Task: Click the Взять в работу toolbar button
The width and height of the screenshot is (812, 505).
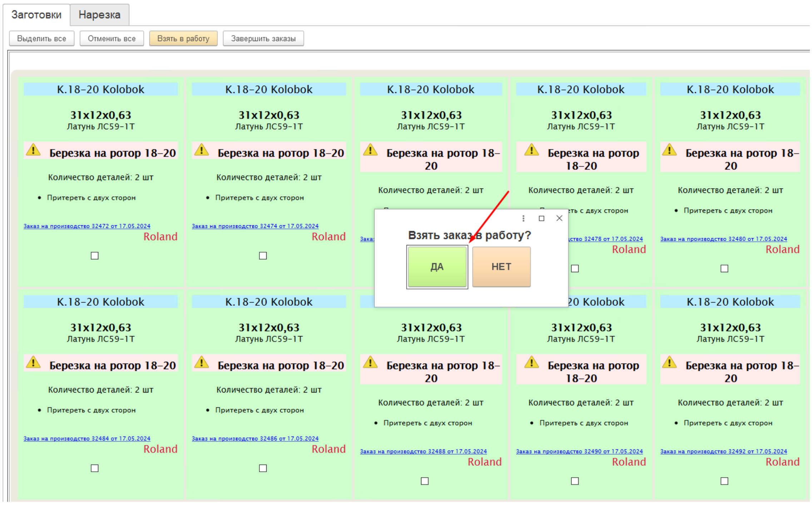Action: tap(183, 39)
